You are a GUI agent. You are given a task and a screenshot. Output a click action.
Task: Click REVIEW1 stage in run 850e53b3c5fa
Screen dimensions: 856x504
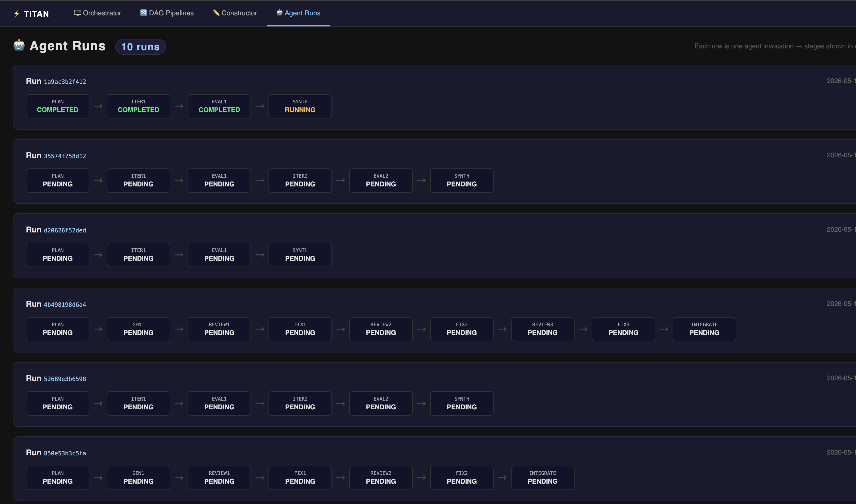[x=220, y=478]
